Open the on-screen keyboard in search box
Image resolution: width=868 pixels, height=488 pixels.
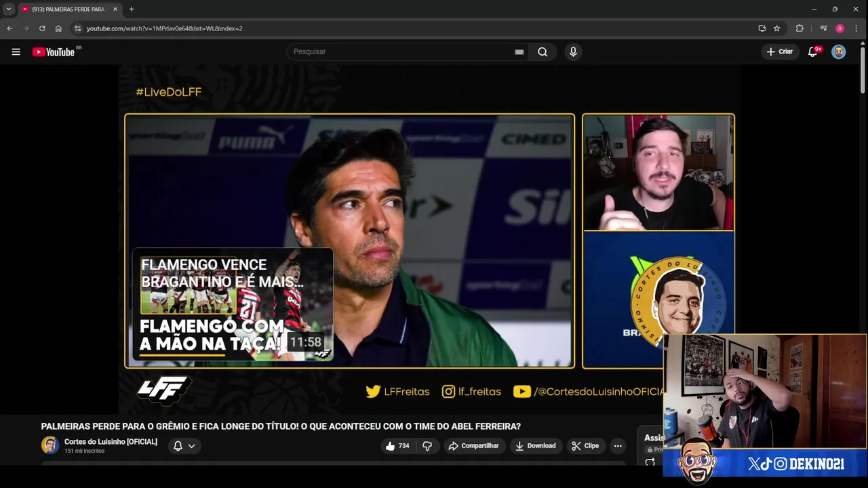pyautogui.click(x=519, y=52)
